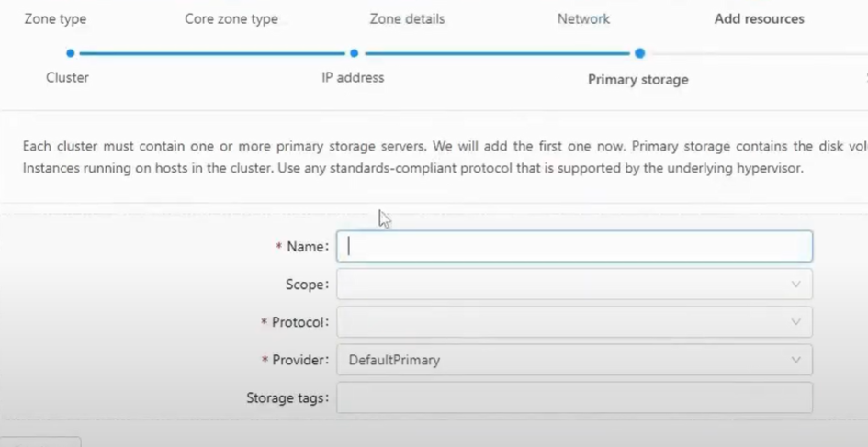Select the Zone type wizard step
Image resolution: width=868 pixels, height=447 pixels.
(x=55, y=18)
